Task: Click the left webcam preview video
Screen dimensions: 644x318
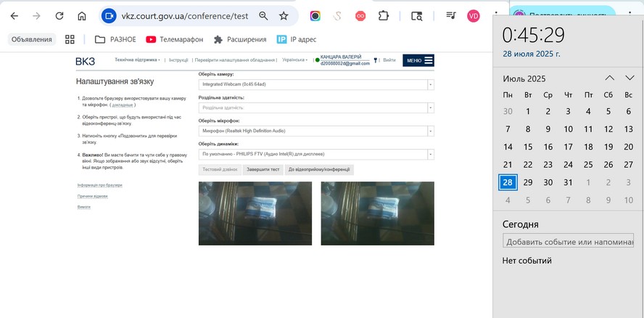Action: tap(255, 213)
